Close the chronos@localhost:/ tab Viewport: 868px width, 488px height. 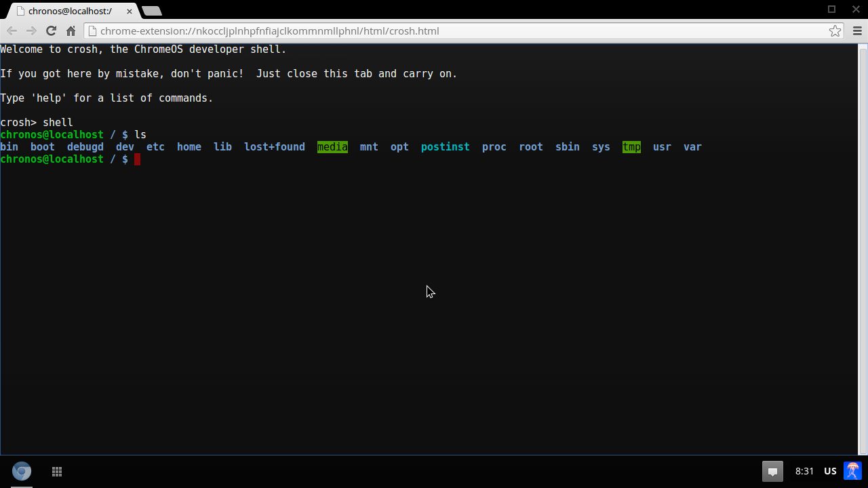(x=130, y=11)
